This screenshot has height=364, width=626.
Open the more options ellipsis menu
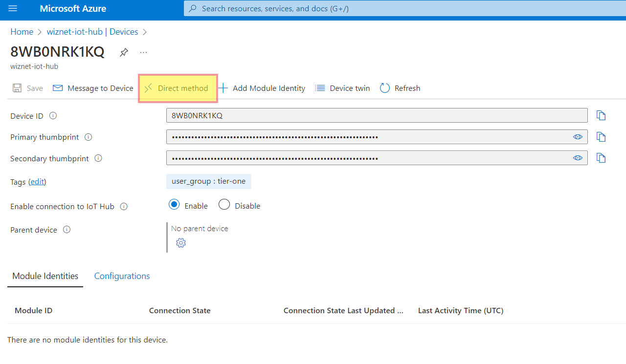(143, 52)
